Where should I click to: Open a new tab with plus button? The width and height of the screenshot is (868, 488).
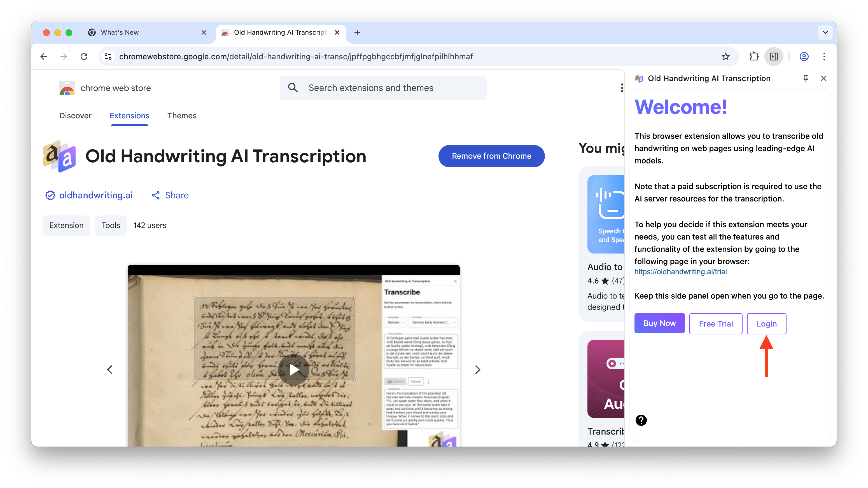tap(357, 32)
